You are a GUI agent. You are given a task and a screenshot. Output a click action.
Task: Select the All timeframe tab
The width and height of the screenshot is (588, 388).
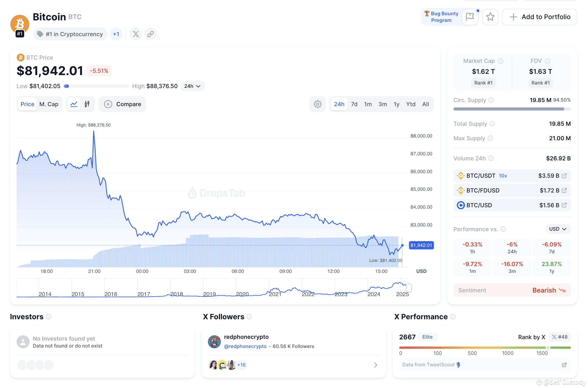pos(425,104)
